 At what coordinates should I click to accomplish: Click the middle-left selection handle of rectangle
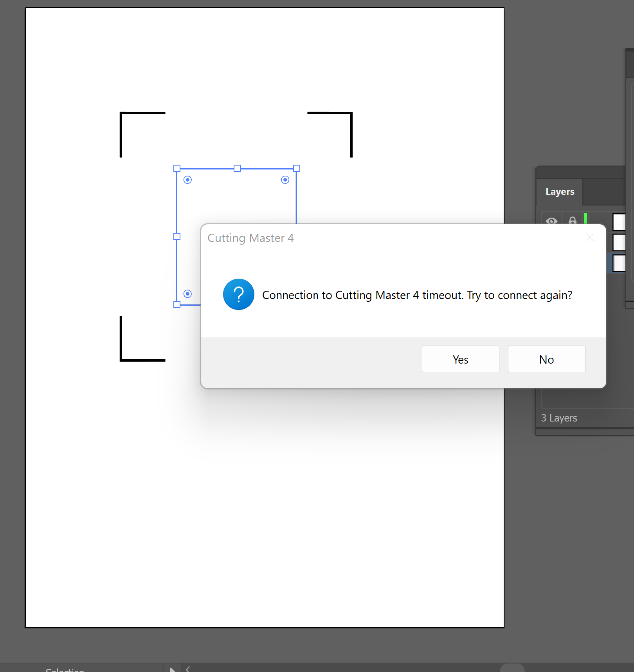(177, 236)
